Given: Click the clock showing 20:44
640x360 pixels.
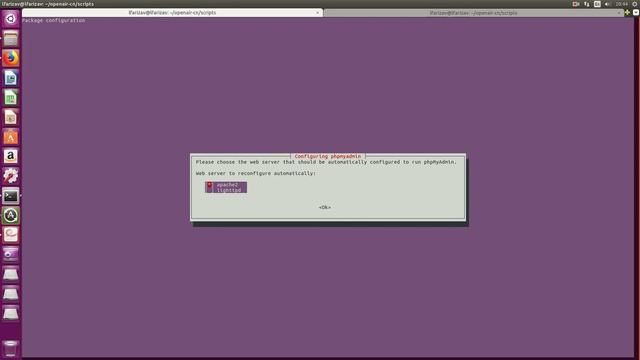Looking at the screenshot, I should coord(622,4).
